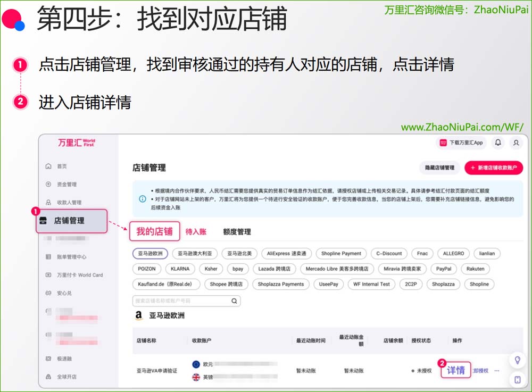Select the 2C2P chip
Screen dimensions: 532x392
pos(411,284)
